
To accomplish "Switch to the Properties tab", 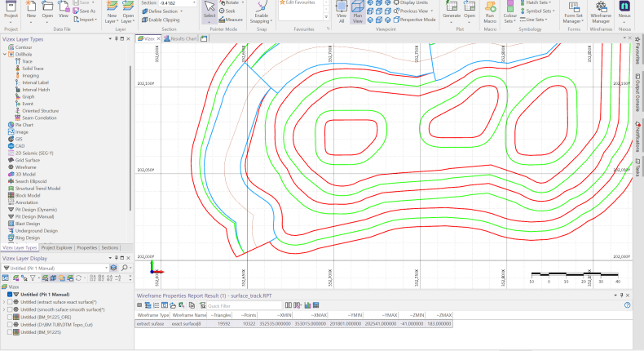I will point(86,247).
